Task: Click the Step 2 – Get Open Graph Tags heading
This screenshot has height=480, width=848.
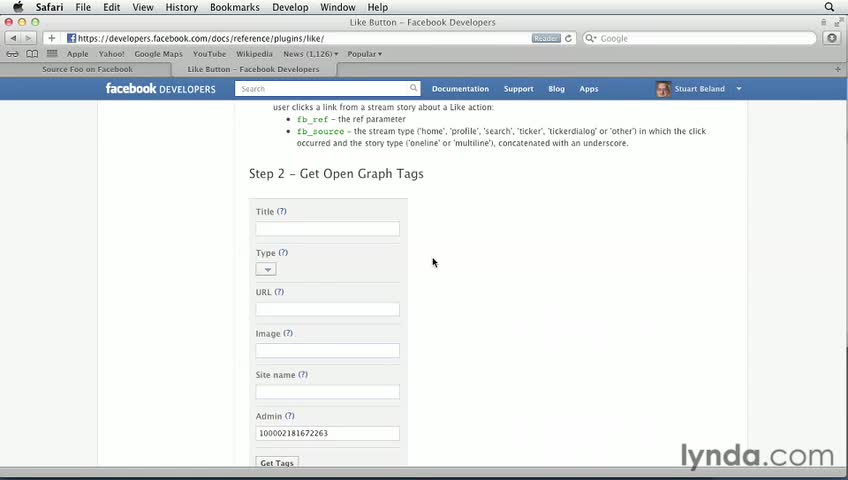Action: click(336, 174)
